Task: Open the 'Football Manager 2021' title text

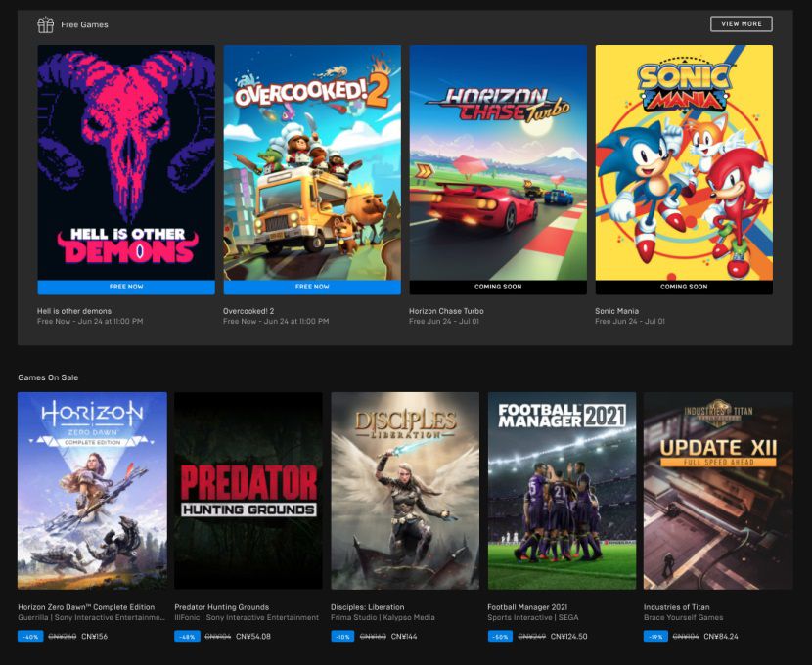Action: pos(527,607)
